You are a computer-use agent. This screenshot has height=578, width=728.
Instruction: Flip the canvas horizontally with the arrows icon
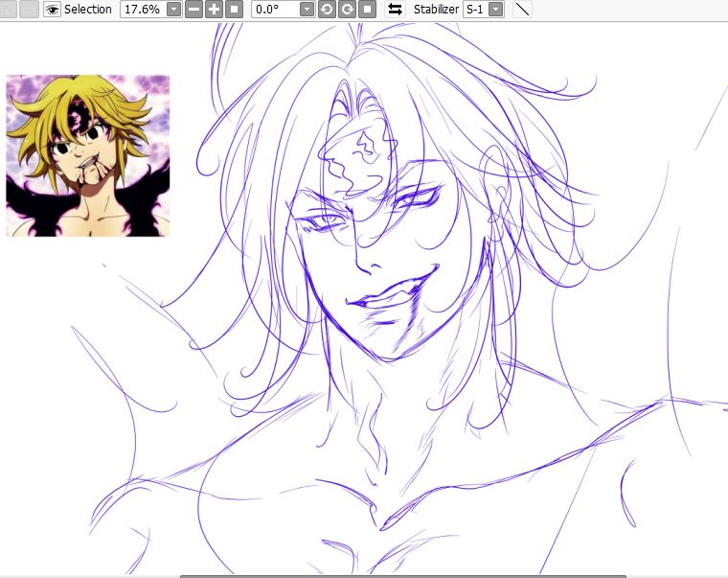(x=395, y=10)
